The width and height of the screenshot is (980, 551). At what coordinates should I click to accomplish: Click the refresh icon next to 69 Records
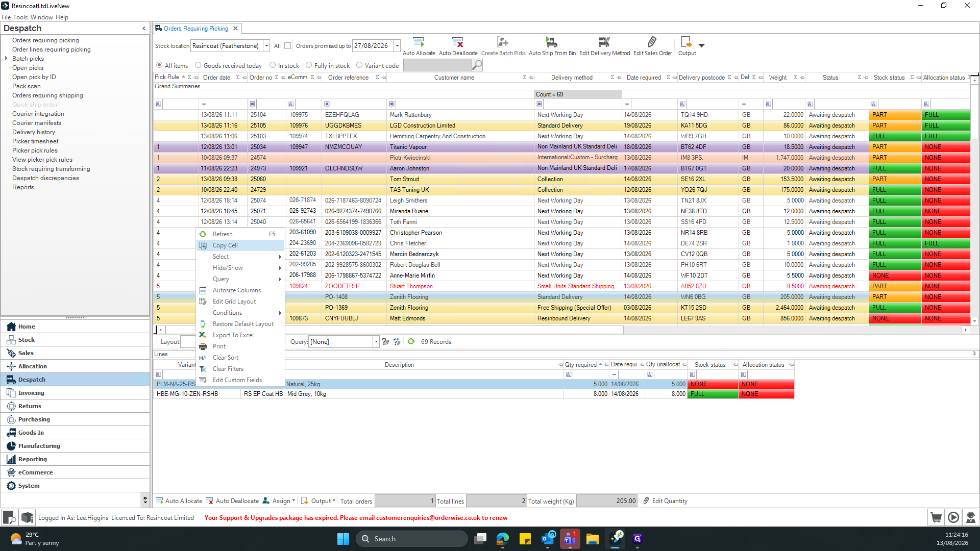coord(411,342)
